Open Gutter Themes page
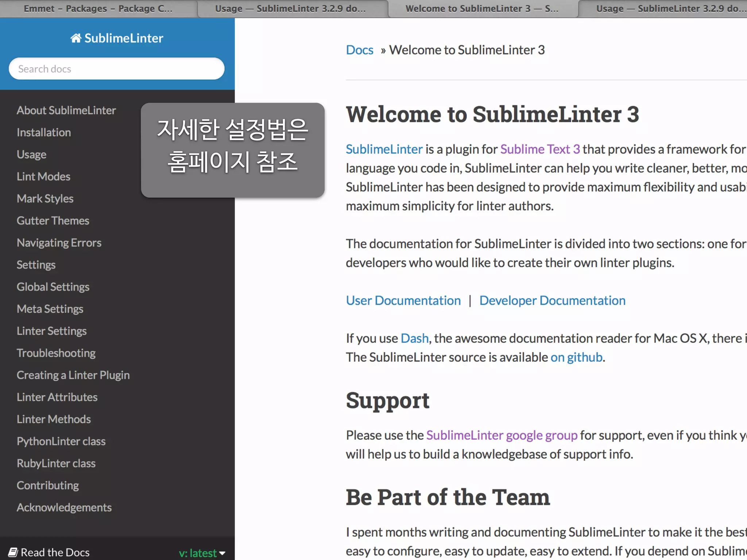The height and width of the screenshot is (560, 747). [x=53, y=221]
